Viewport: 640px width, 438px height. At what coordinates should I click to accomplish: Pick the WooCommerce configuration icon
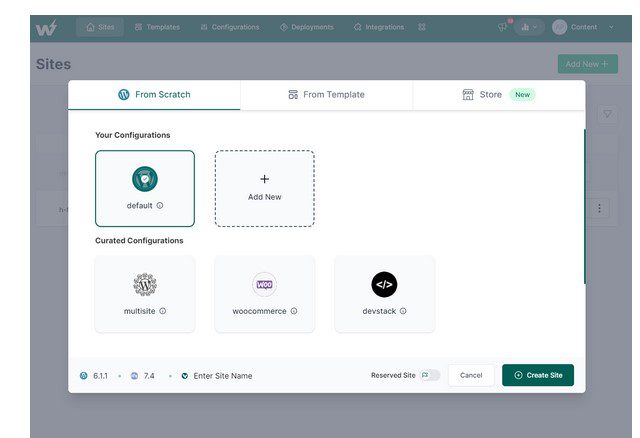coord(264,284)
